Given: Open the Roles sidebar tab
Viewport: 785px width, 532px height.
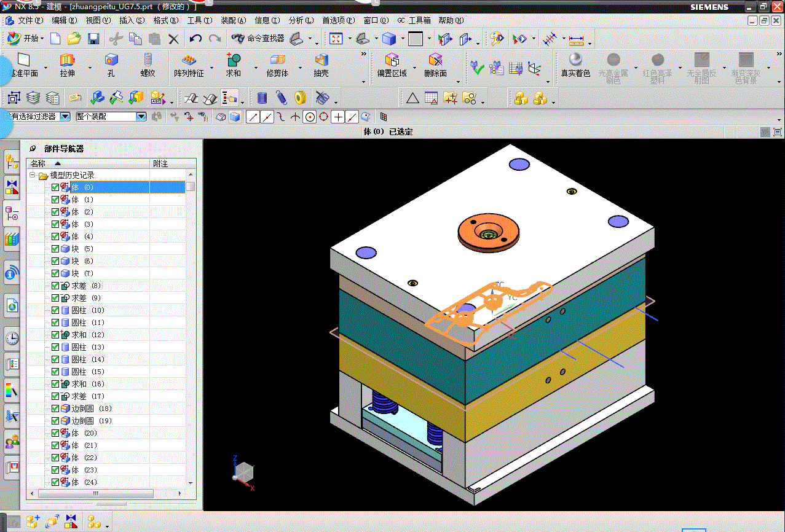Looking at the screenshot, I should click(x=12, y=441).
